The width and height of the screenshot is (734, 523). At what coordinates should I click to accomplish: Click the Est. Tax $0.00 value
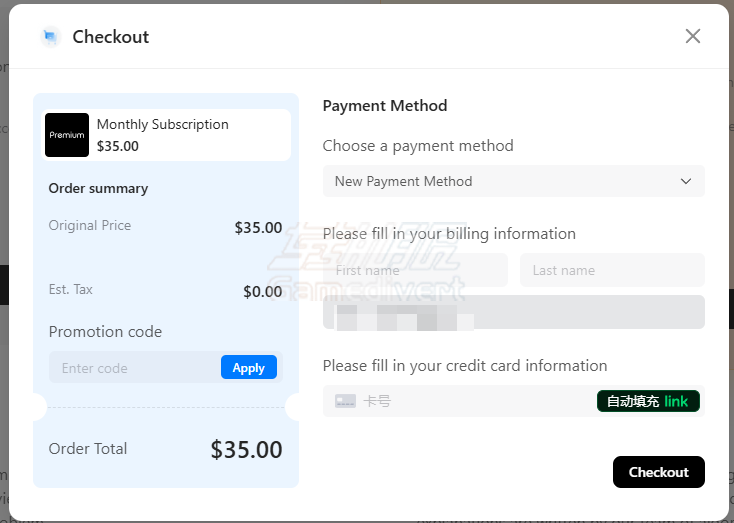[263, 292]
